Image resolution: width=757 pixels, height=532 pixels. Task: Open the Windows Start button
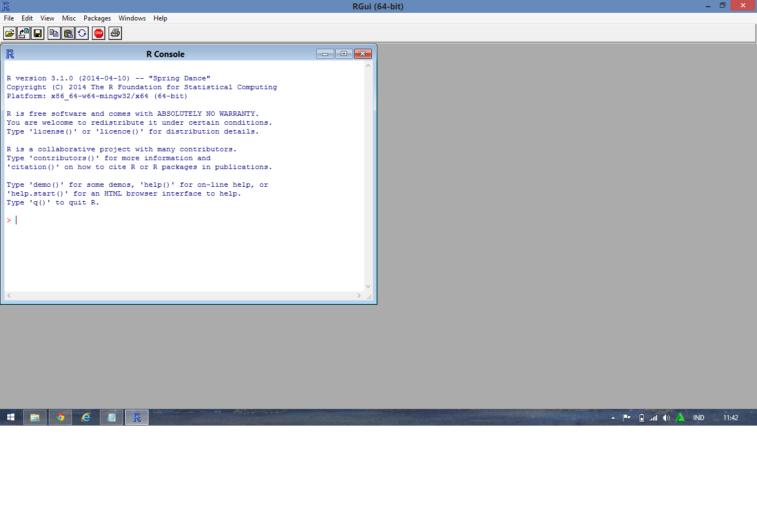click(11, 417)
